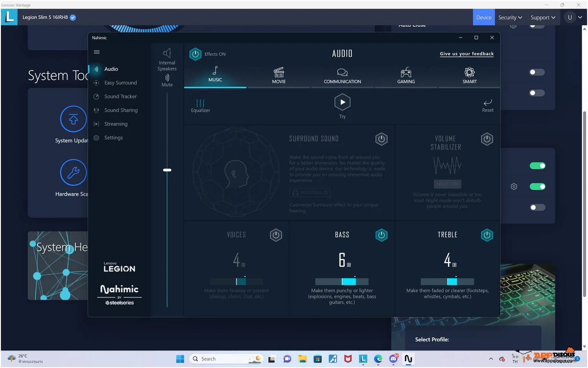588x368 pixels.
Task: Switch to the Gaming profile tab
Action: pos(406,76)
